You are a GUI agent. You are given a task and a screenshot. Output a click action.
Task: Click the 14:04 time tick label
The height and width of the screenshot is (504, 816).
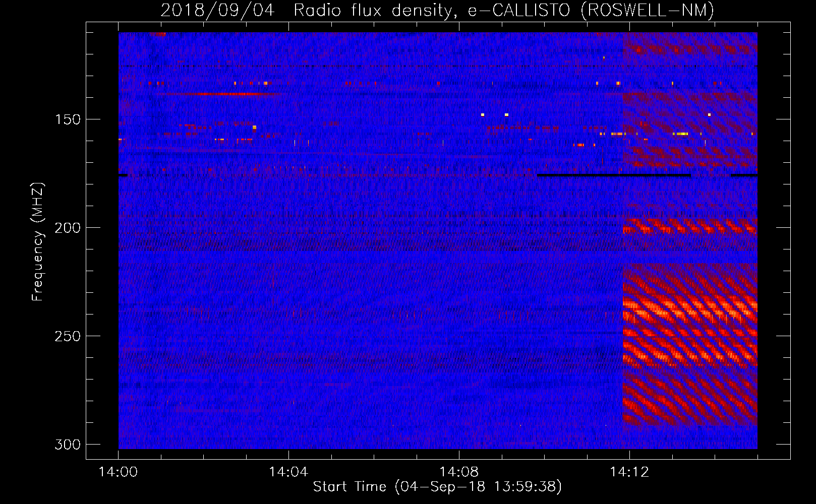(x=288, y=472)
